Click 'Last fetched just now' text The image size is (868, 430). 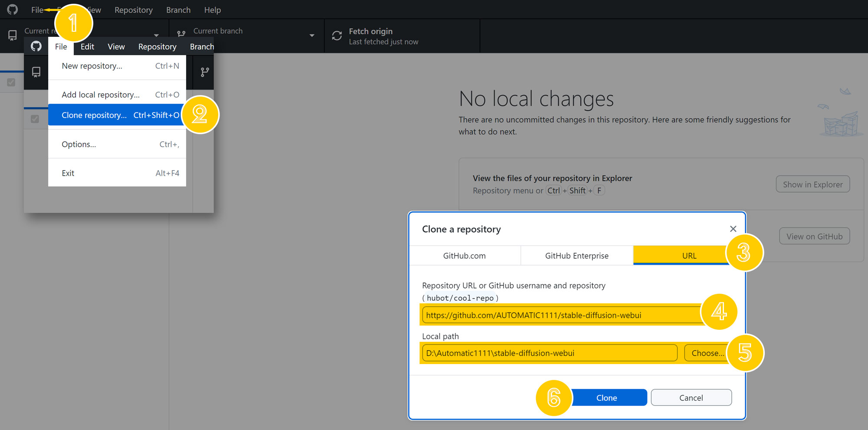384,42
